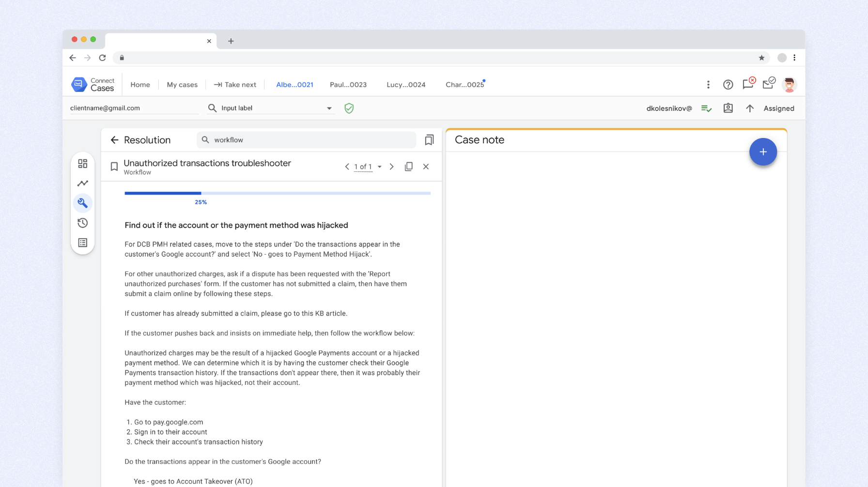
Task: Open the trends chart icon in sidebar
Action: point(83,183)
